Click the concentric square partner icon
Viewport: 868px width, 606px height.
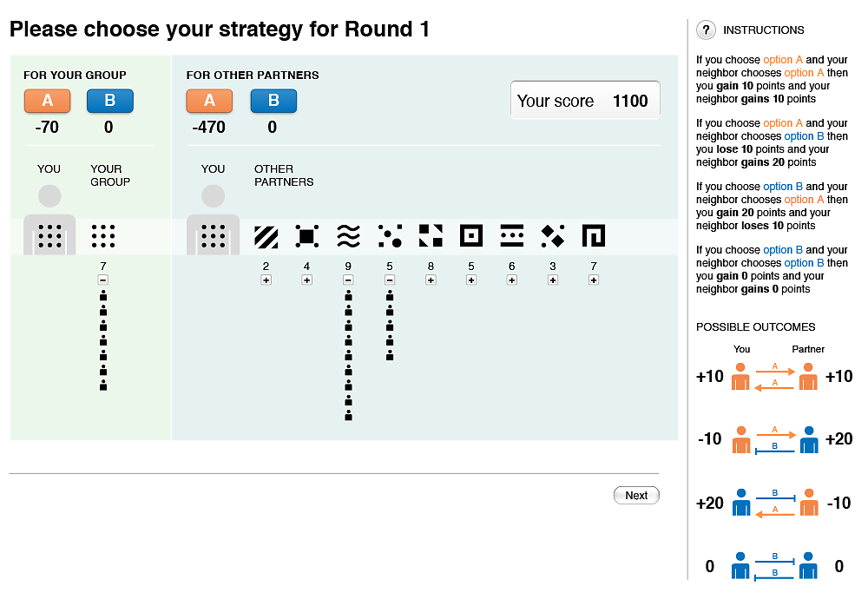471,236
